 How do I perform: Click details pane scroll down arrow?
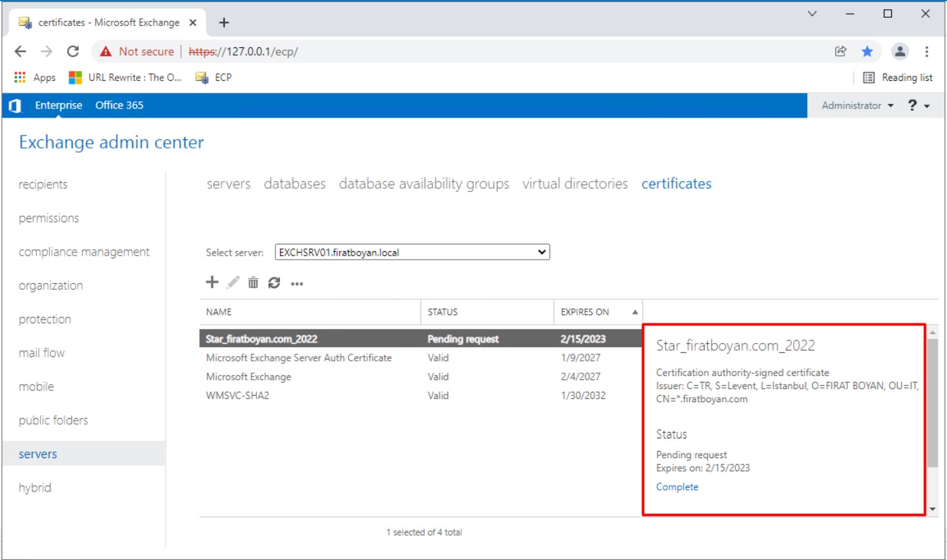coord(933,509)
